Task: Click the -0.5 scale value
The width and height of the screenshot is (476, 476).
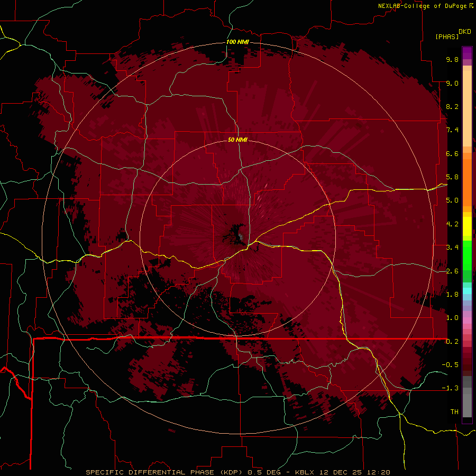Action: click(x=450, y=365)
